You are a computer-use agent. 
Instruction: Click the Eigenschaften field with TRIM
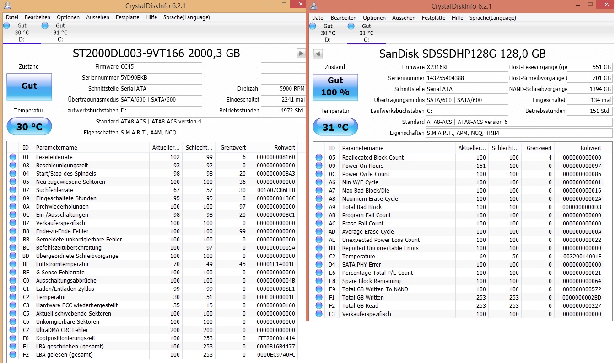(519, 133)
